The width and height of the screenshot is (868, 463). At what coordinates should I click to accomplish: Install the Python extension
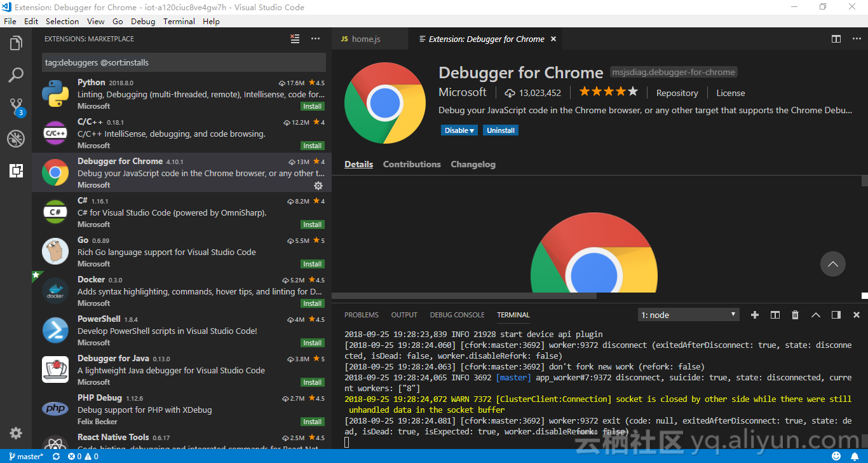pos(313,106)
